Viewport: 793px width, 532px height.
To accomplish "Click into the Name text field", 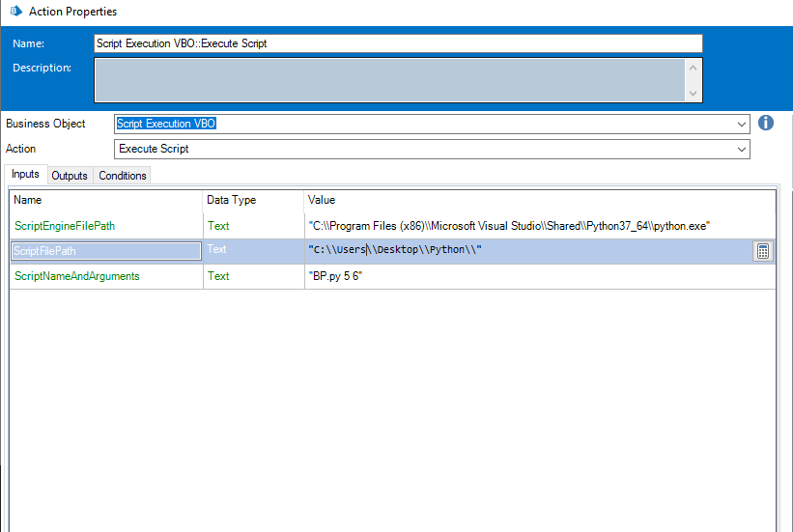I will (x=397, y=43).
